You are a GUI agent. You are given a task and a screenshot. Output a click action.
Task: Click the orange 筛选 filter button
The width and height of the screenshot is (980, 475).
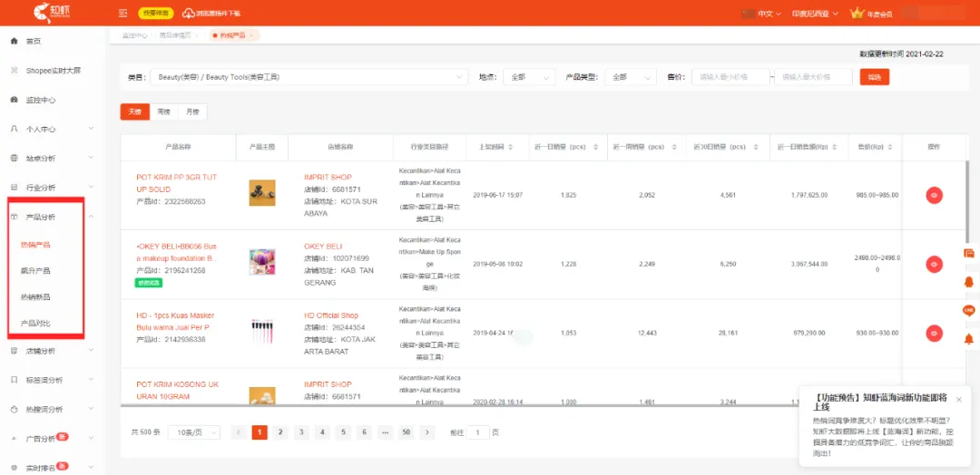click(x=875, y=77)
